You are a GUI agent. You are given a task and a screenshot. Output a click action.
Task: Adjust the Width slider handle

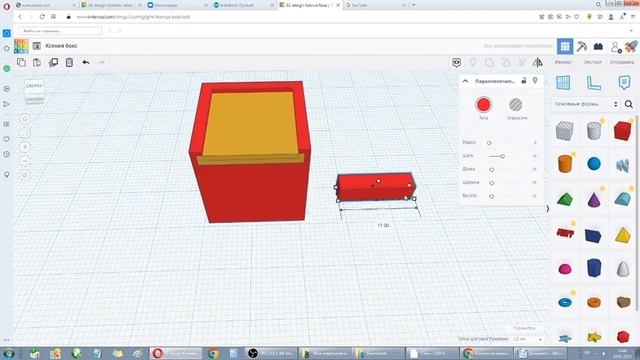491,183
